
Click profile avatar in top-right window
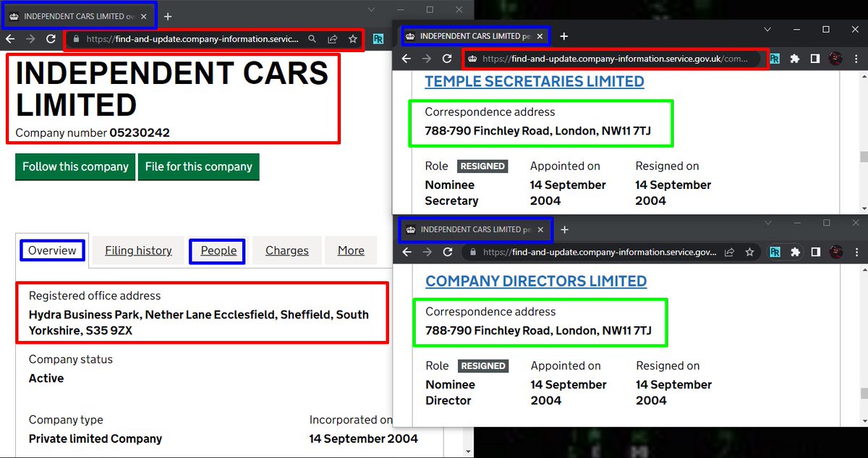tap(835, 59)
